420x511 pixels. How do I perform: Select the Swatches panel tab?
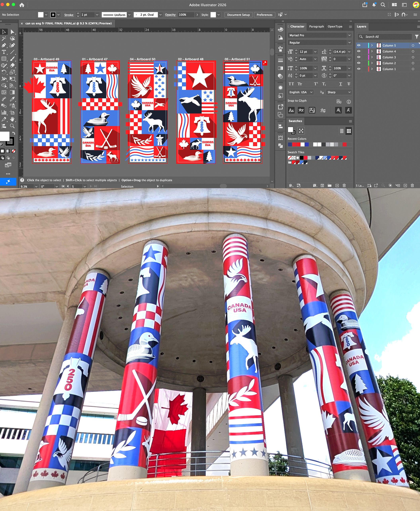coord(295,121)
